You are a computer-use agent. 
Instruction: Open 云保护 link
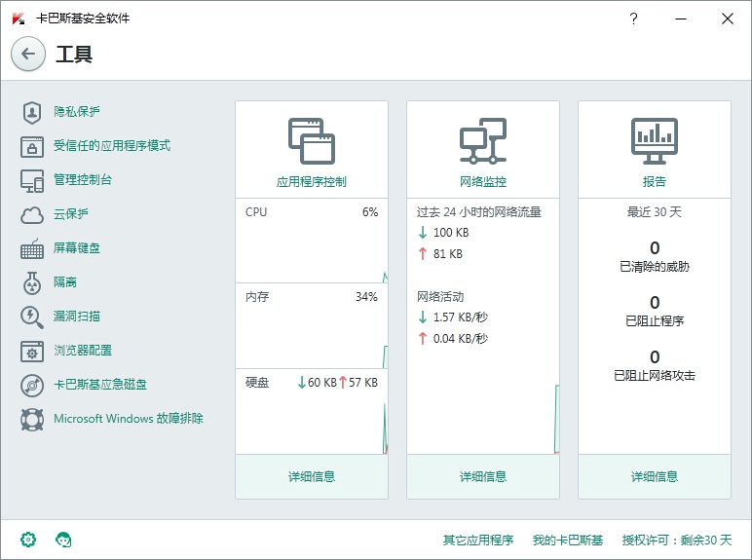(x=70, y=214)
